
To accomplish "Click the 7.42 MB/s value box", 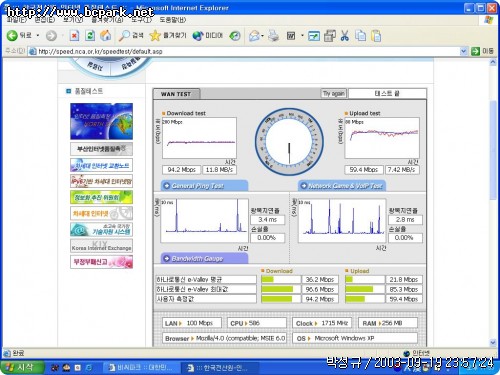I will (x=402, y=170).
